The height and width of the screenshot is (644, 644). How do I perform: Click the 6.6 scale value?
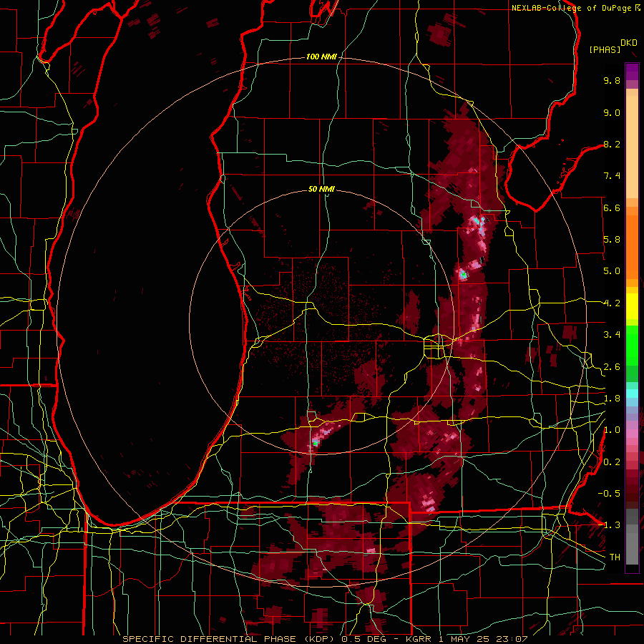pos(612,208)
